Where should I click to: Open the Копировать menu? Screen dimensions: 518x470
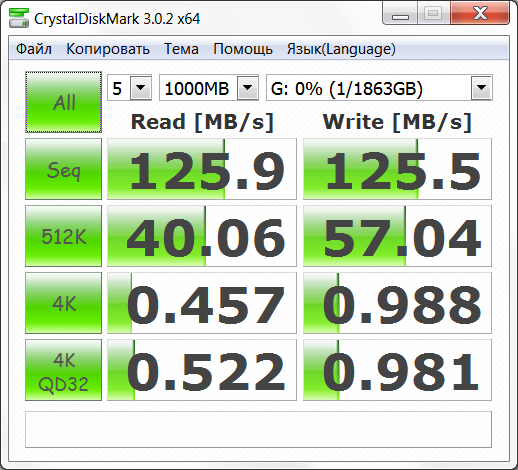coord(108,49)
